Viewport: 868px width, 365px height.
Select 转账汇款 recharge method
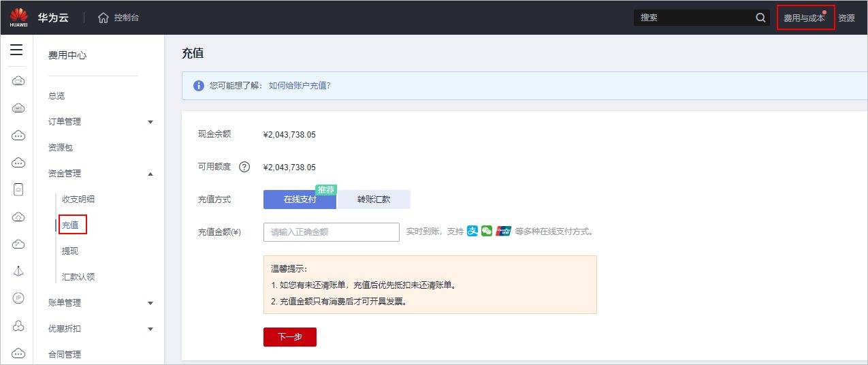pyautogui.click(x=374, y=200)
